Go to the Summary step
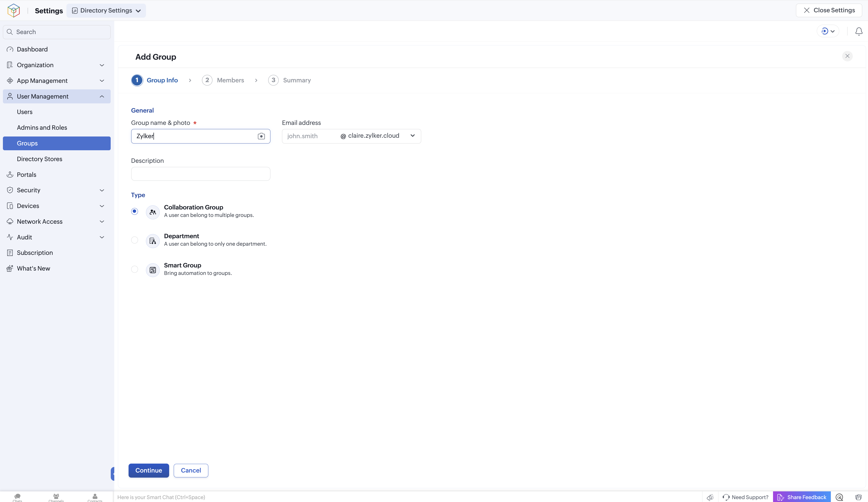The height and width of the screenshot is (502, 868). 289,80
